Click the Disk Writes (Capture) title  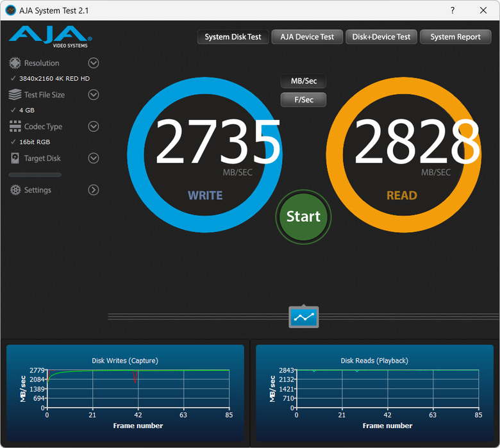click(125, 361)
